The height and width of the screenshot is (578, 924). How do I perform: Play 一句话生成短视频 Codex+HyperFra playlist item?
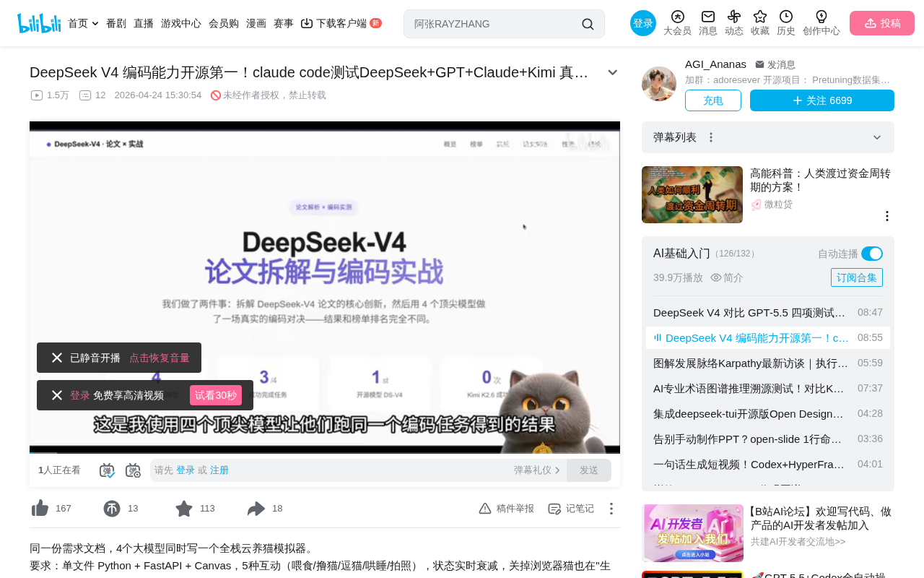pos(768,464)
